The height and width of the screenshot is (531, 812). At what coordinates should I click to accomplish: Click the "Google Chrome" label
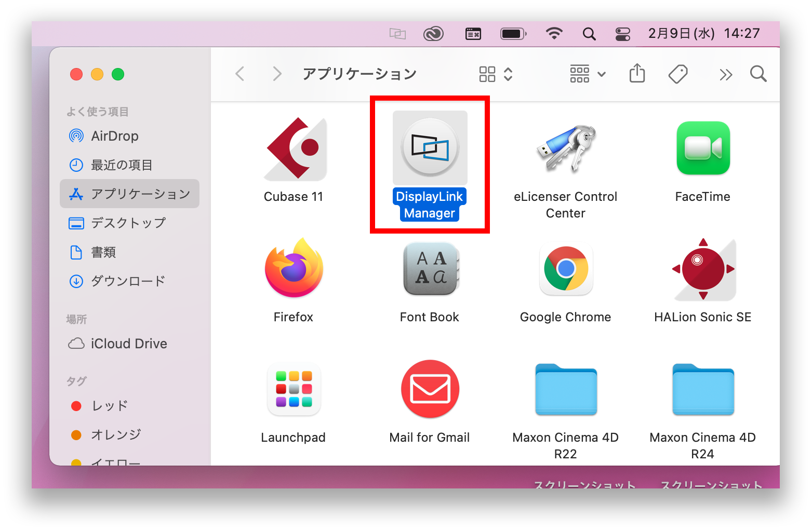tap(566, 317)
